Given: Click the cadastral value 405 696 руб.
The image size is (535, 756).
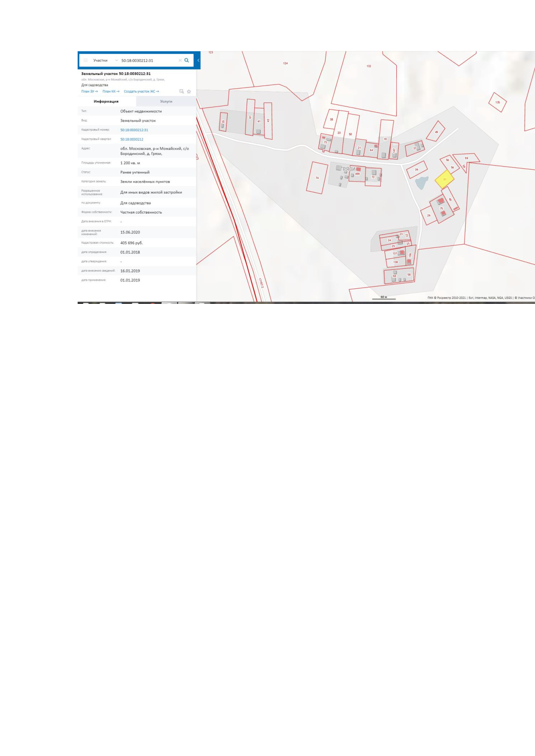Looking at the screenshot, I should click(131, 243).
